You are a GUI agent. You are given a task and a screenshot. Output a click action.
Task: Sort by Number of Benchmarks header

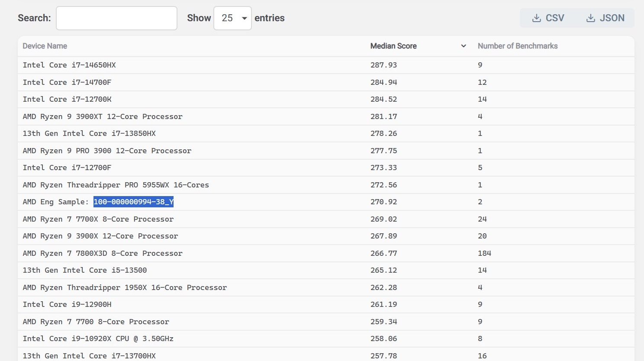pyautogui.click(x=517, y=46)
